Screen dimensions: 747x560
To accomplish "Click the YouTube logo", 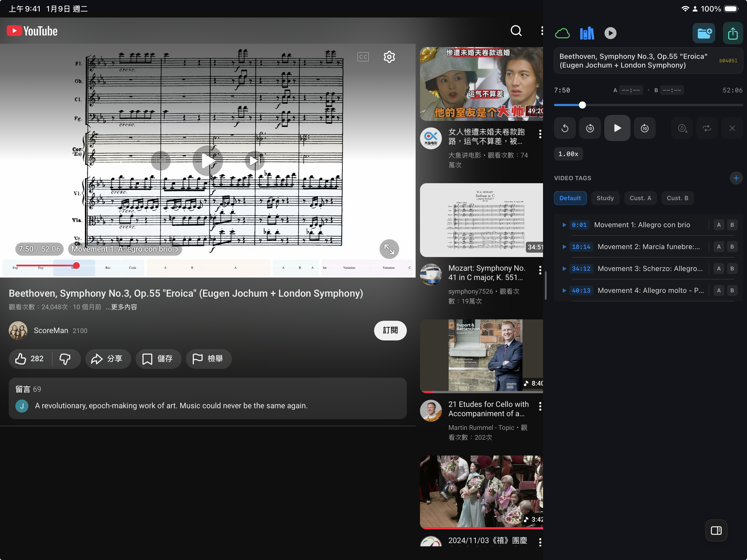I will tap(32, 31).
